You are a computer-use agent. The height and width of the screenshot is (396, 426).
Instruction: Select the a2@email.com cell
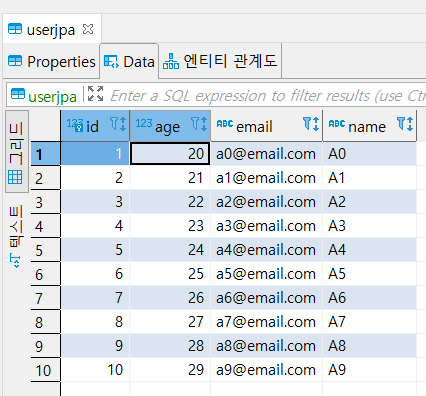click(266, 202)
